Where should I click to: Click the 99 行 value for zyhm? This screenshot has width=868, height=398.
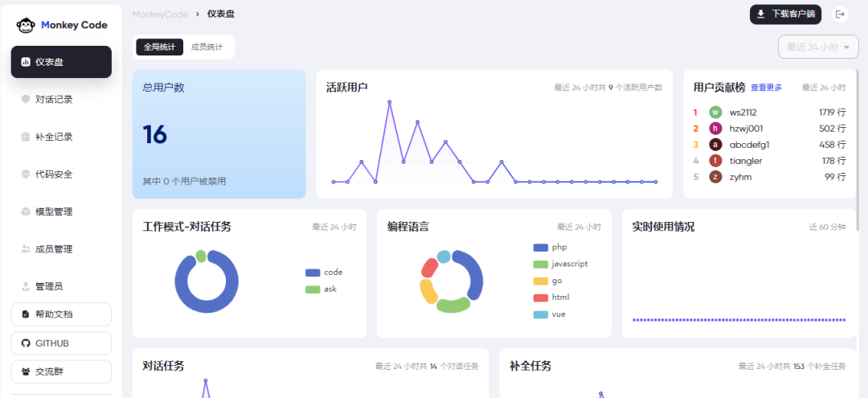pyautogui.click(x=835, y=177)
